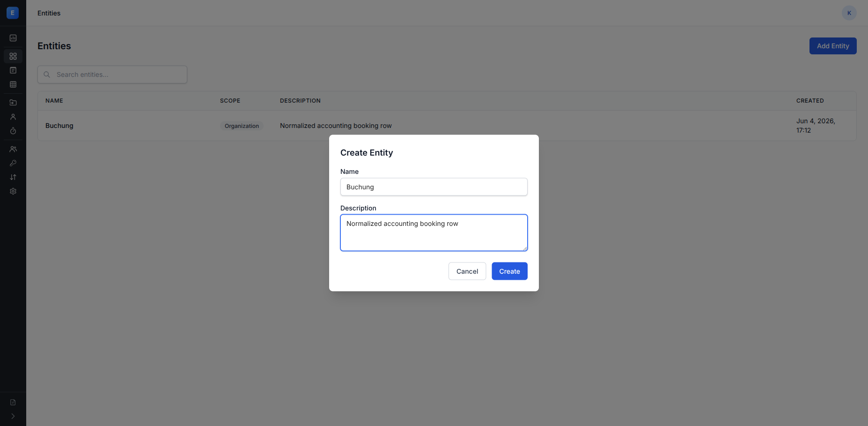Click the 'Jun 4, 2026, 17:12' created date

[816, 126]
